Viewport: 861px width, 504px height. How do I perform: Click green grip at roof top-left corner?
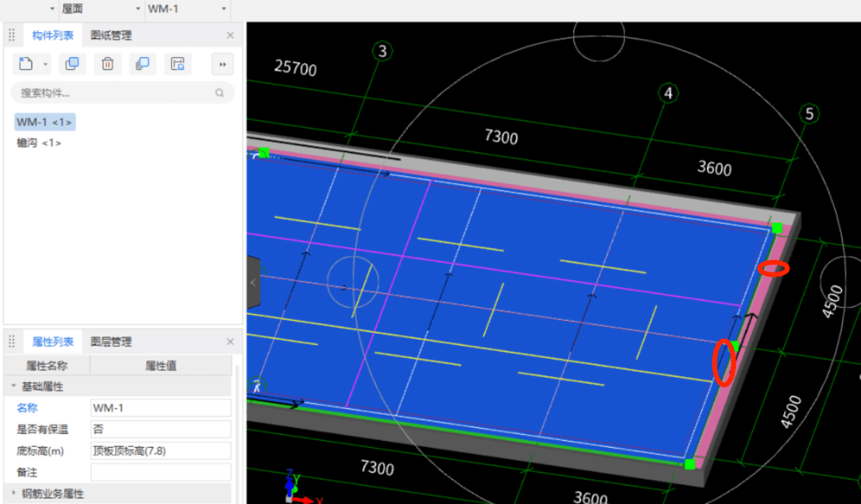[263, 152]
